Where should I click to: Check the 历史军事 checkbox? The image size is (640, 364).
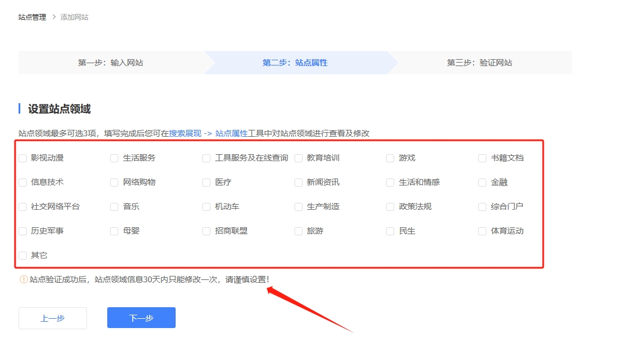click(x=23, y=231)
